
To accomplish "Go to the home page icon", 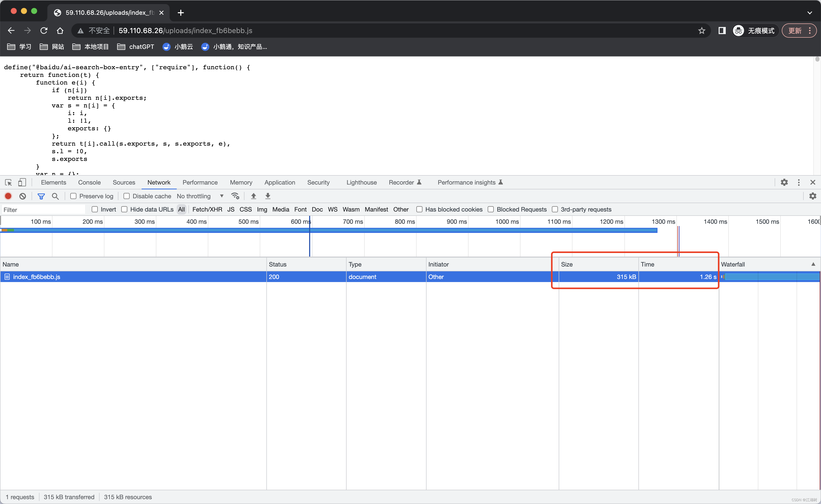I will pyautogui.click(x=60, y=31).
